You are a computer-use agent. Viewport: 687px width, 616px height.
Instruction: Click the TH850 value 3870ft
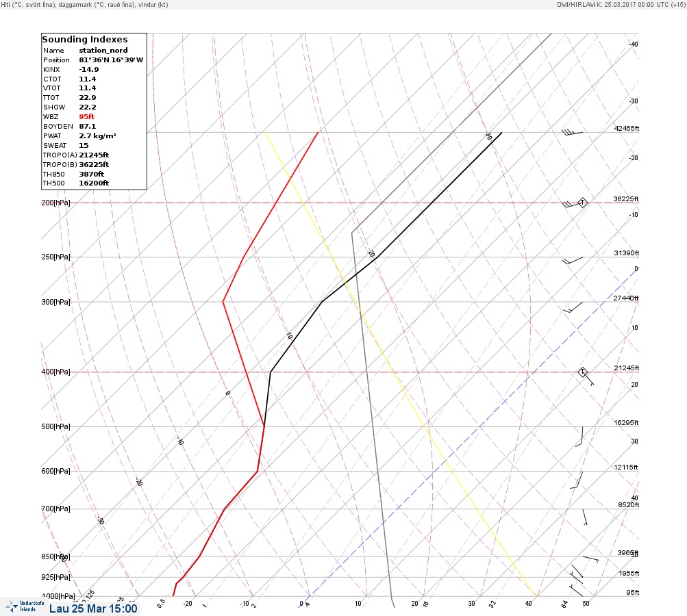92,175
